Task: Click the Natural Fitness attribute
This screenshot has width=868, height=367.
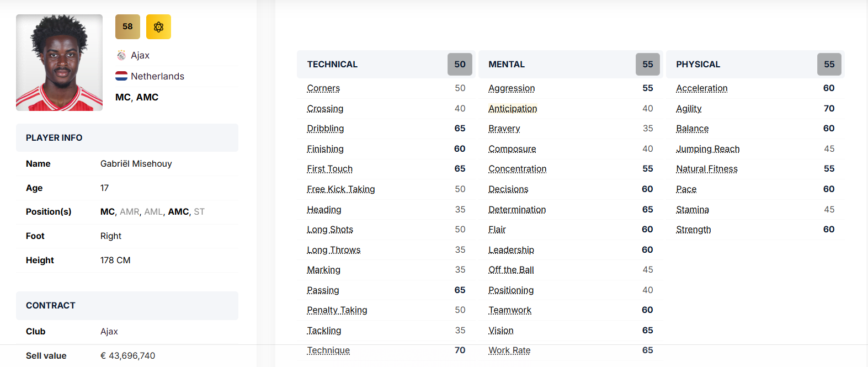Action: pyautogui.click(x=706, y=169)
